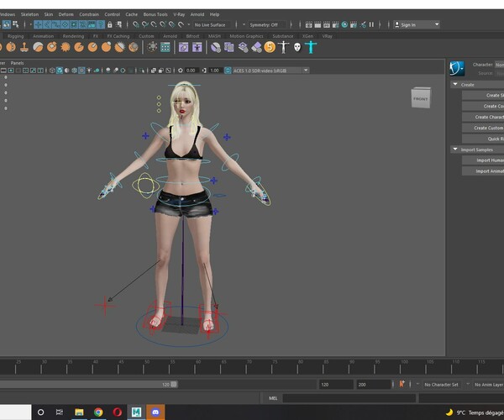Collapse the Import Samples section
Image resolution: width=504 pixels, height=420 pixels.
455,150
